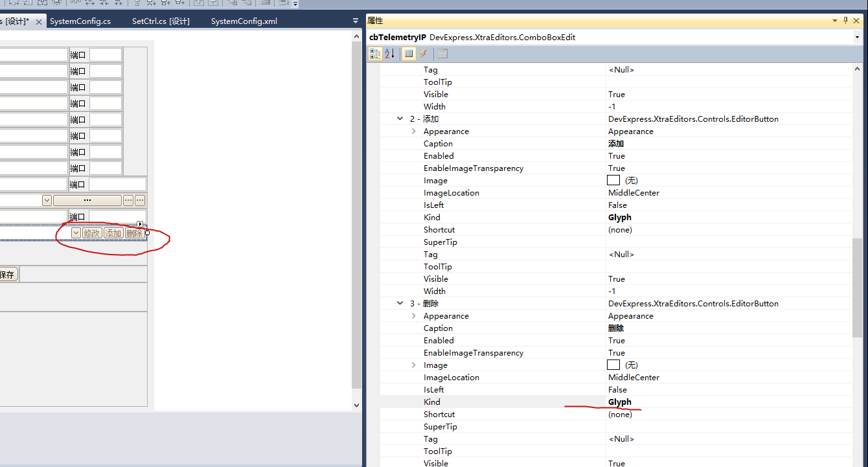Open the cbTelemetryIP object selector dropdown
Screen dimensions: 868x467
(858, 37)
